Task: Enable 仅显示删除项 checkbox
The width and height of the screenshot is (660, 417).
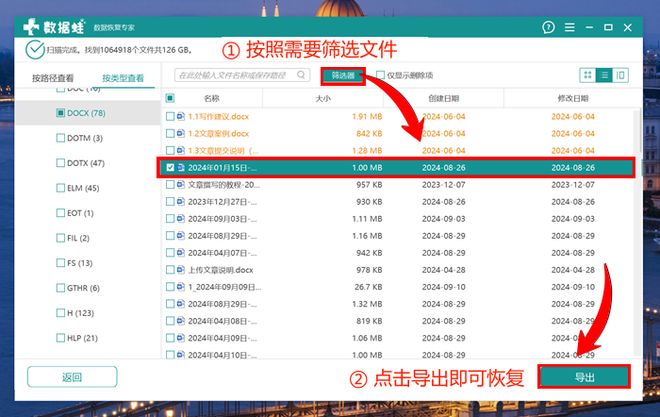Action: pos(381,75)
